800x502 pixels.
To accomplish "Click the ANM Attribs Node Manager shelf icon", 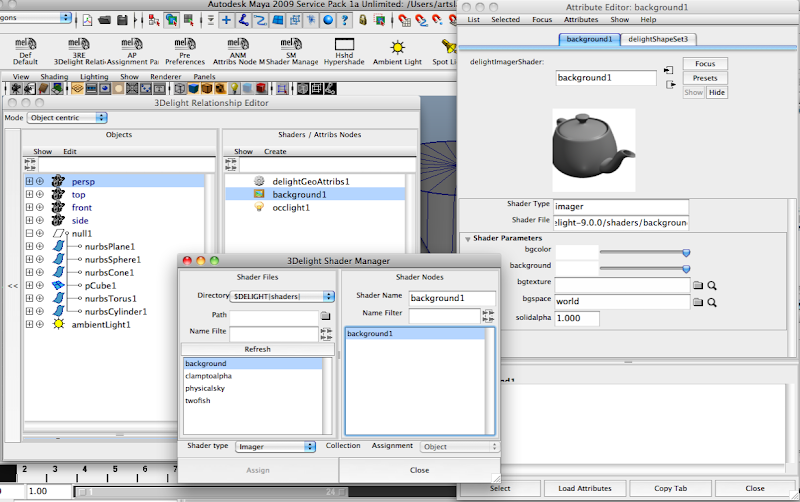I will tap(238, 51).
